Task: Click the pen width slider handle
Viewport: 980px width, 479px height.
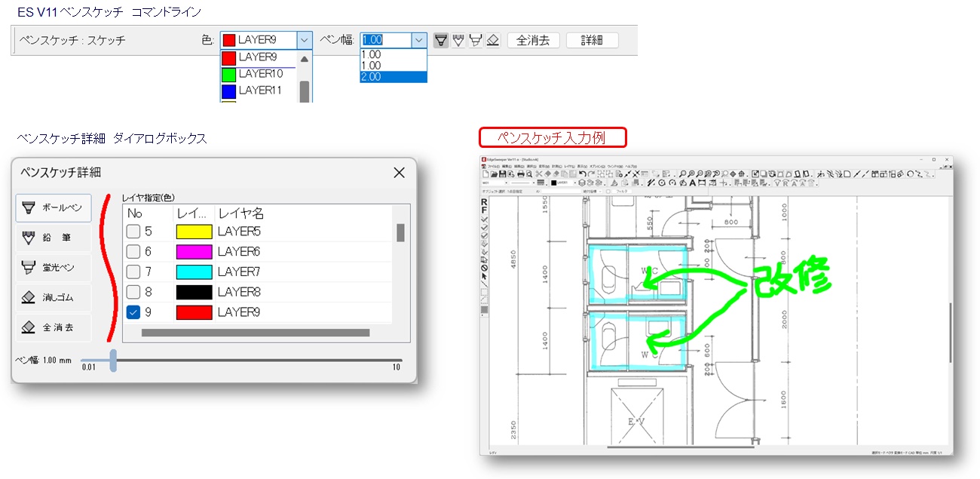Action: point(113,360)
